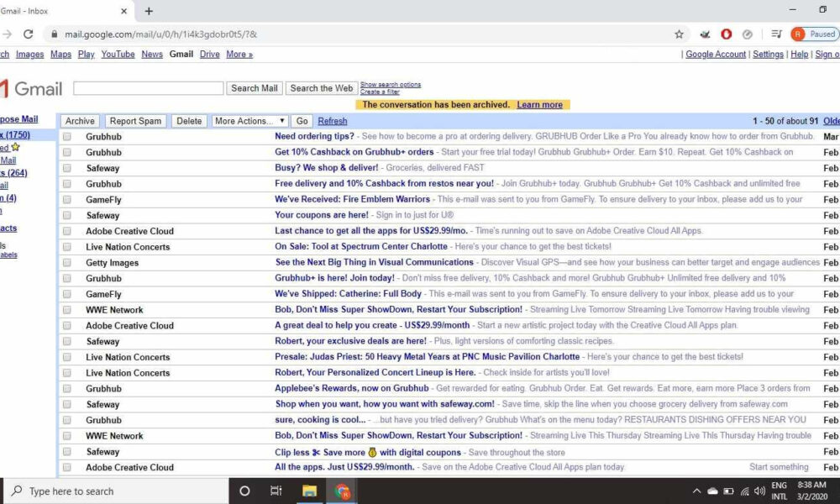840x504 pixels.
Task: Go to Maps in Google bar
Action: click(x=60, y=54)
